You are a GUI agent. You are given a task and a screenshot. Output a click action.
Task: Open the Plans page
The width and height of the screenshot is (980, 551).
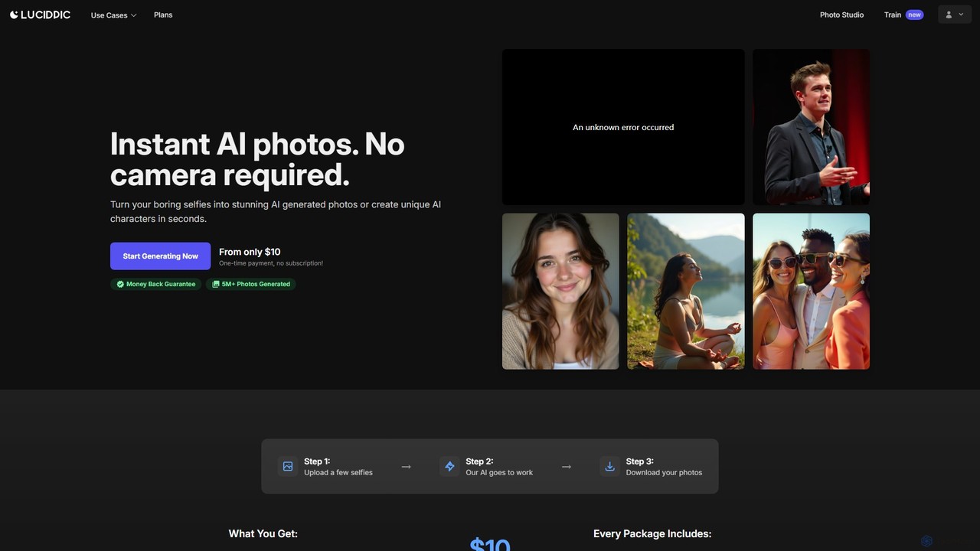pyautogui.click(x=163, y=15)
